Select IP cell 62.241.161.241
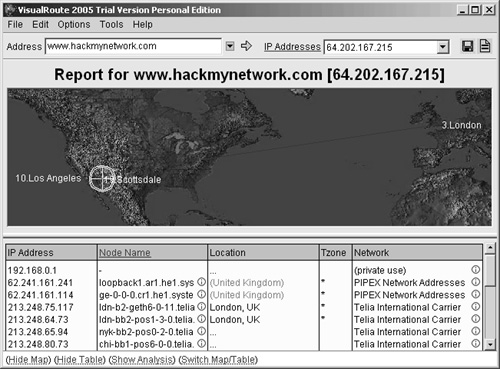 [x=40, y=282]
